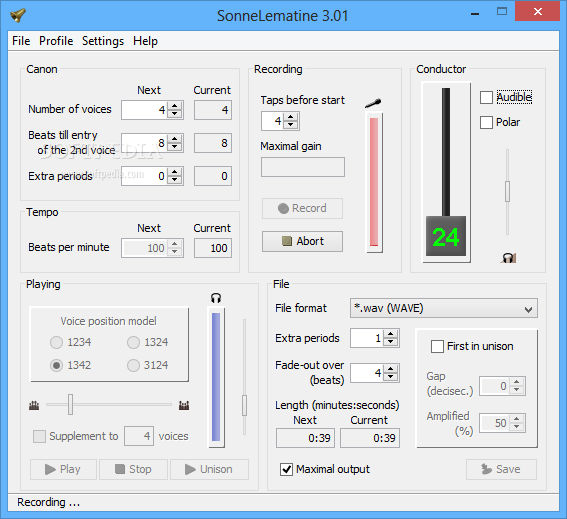Maximize the SonneLematine window
567x519 pixels.
point(502,12)
